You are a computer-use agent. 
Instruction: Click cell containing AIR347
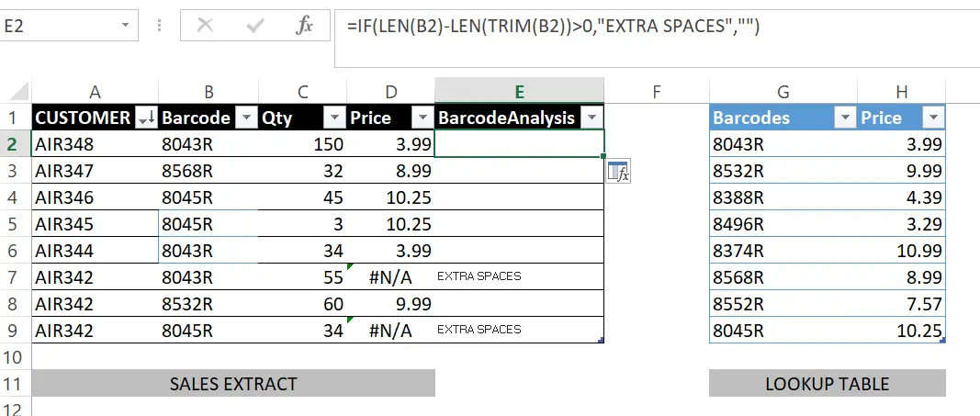coord(95,171)
